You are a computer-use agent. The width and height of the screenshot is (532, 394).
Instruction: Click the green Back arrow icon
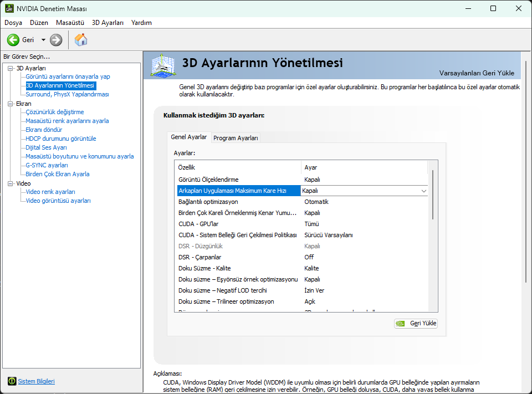13,40
